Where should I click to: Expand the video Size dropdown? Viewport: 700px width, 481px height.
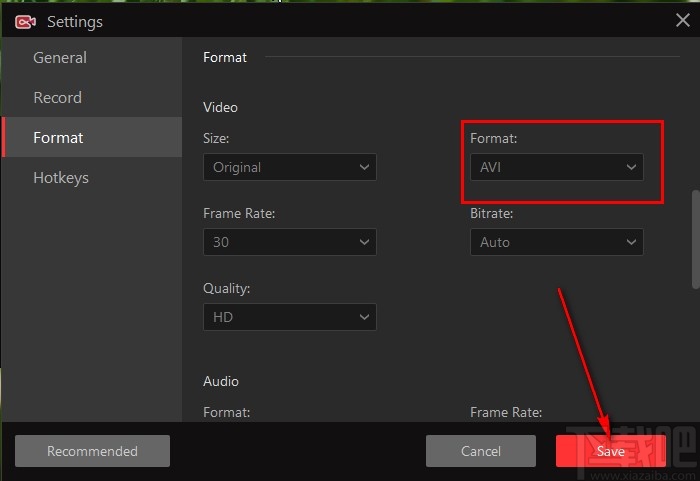290,167
